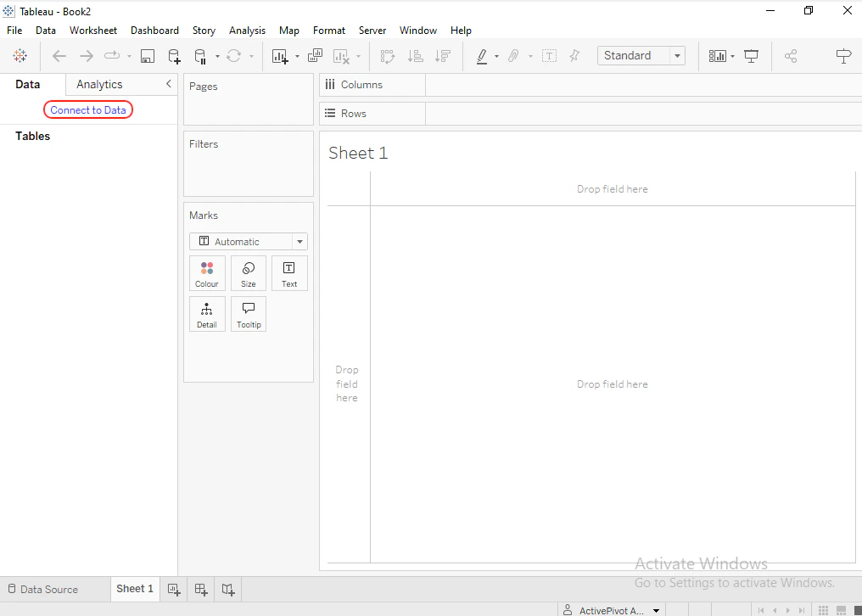Click the Sort Descending icon
Screen dimensions: 862x616
tap(443, 56)
